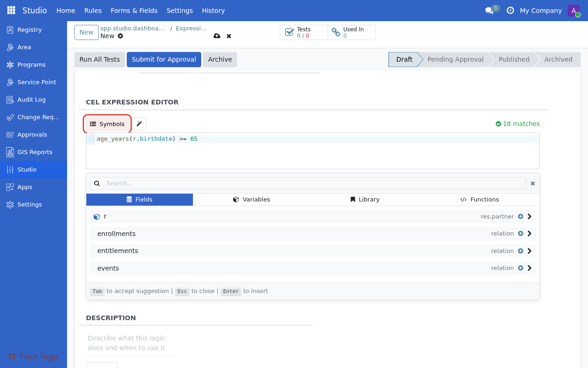Switch to the Variables tab

[252, 199]
